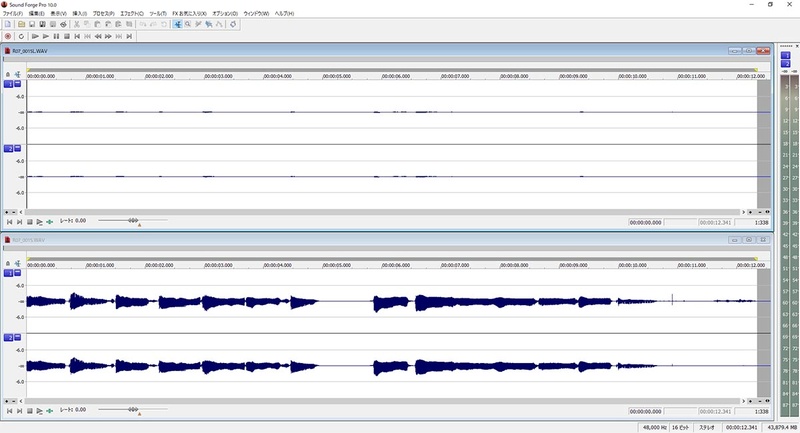This screenshot has width=800, height=433.
Task: Create a new file from the toolbar
Action: point(8,24)
